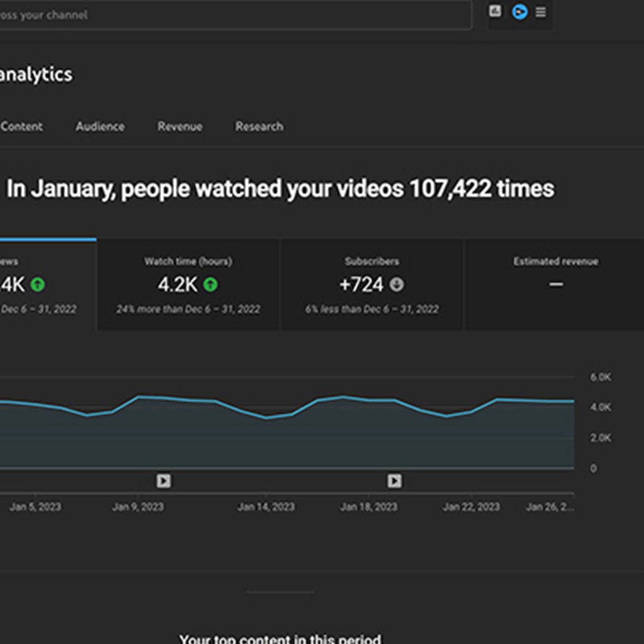Click the green up arrow beside Watch time 4.2K
Image resolution: width=644 pixels, height=644 pixels.
210,285
